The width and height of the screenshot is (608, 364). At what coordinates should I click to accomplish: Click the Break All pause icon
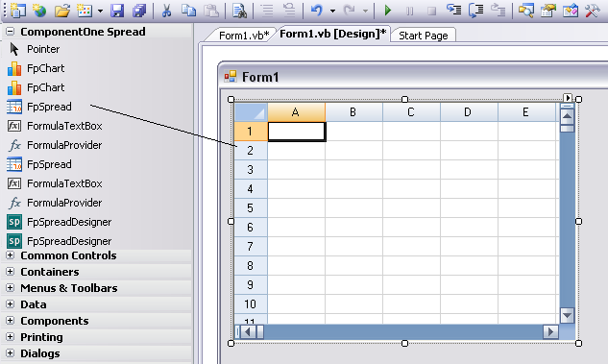coord(409,11)
